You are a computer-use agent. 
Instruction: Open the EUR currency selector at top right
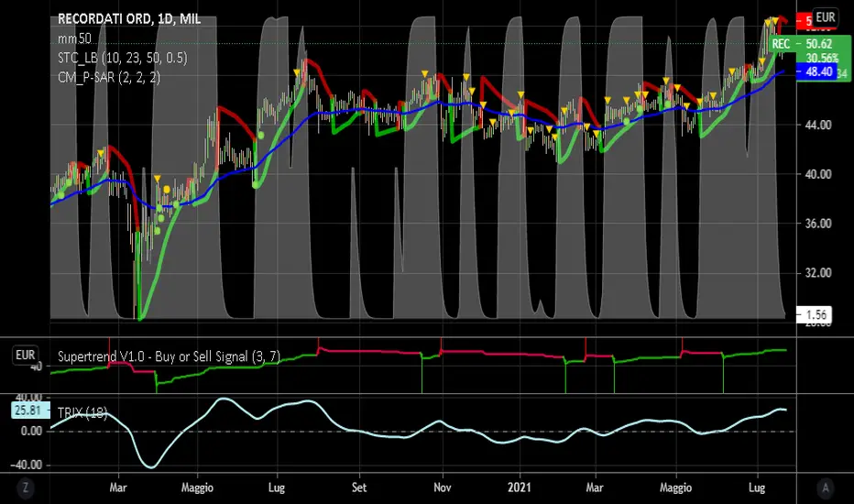tap(827, 17)
